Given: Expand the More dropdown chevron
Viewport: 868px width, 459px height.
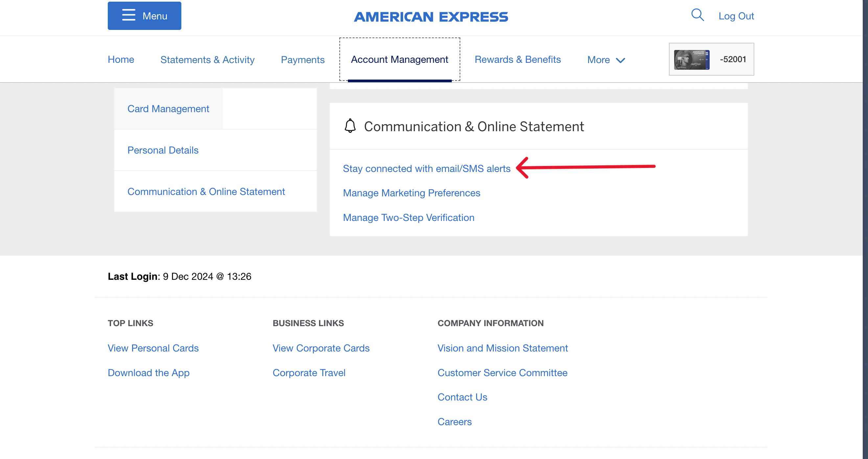Looking at the screenshot, I should [620, 60].
